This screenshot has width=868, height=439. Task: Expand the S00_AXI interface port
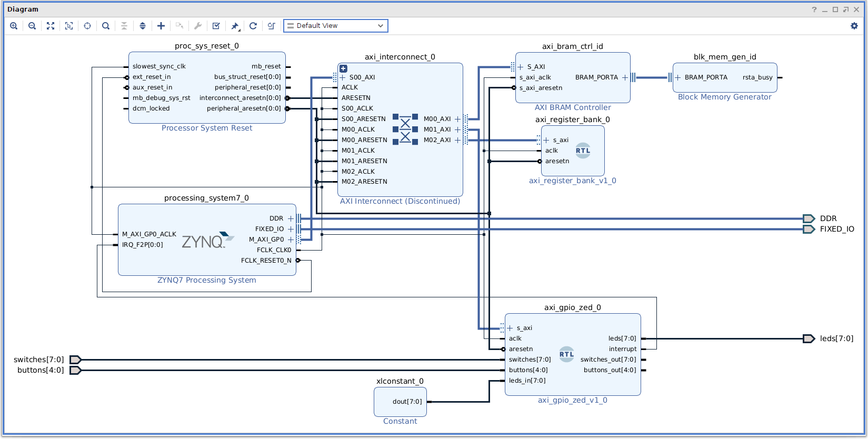pyautogui.click(x=343, y=77)
